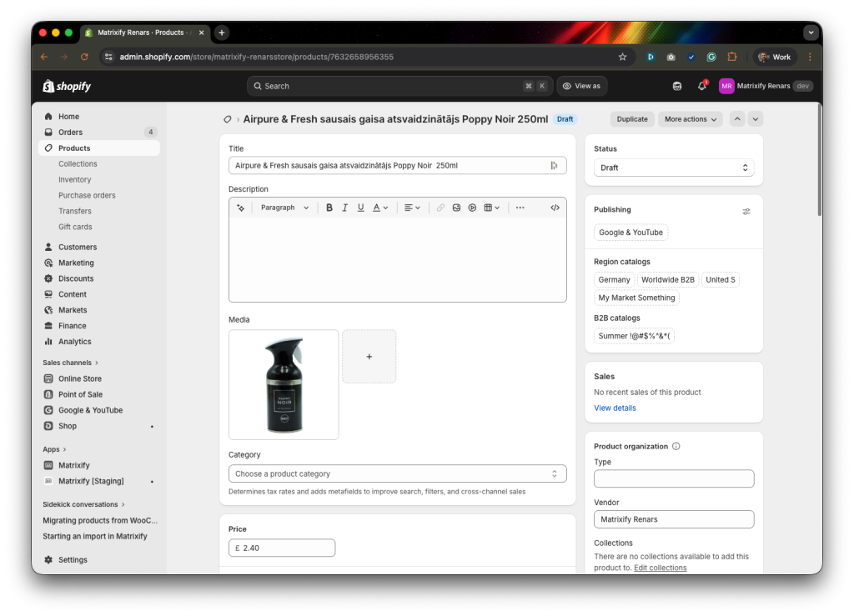Insert a table in the description editor
Viewport: 854px width, 616px height.
488,208
